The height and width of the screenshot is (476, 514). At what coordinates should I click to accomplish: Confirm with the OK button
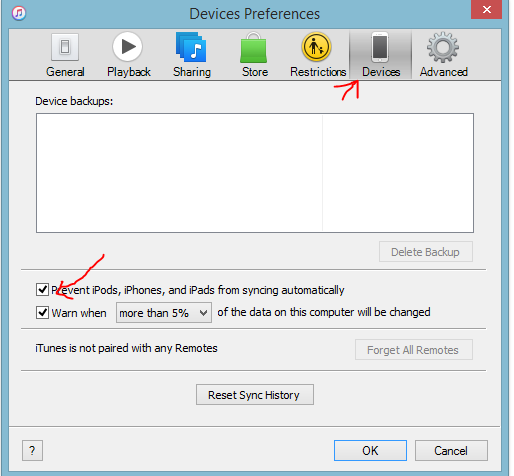tap(370, 451)
